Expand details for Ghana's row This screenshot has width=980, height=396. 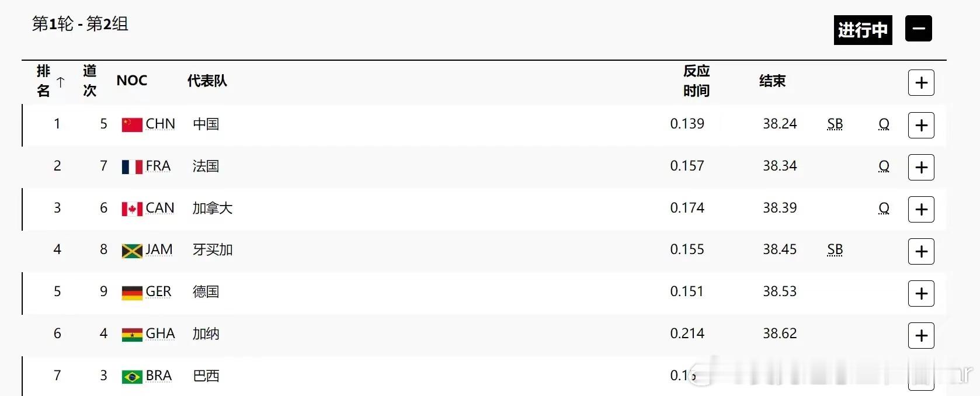(921, 335)
